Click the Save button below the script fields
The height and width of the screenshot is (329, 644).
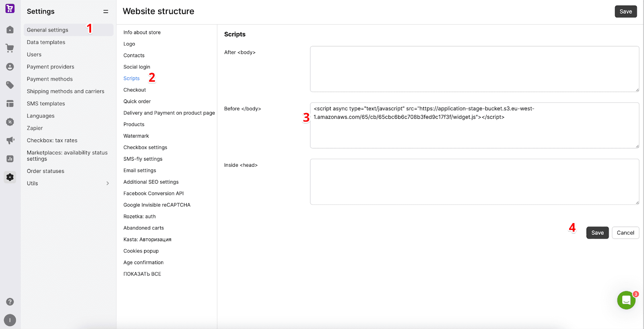(x=597, y=233)
